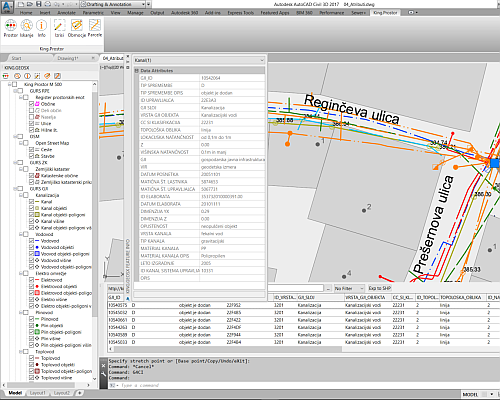Viewport: 500px width, 400px height.
Task: Click the data table horizontal scrollbar
Action: pos(227,349)
